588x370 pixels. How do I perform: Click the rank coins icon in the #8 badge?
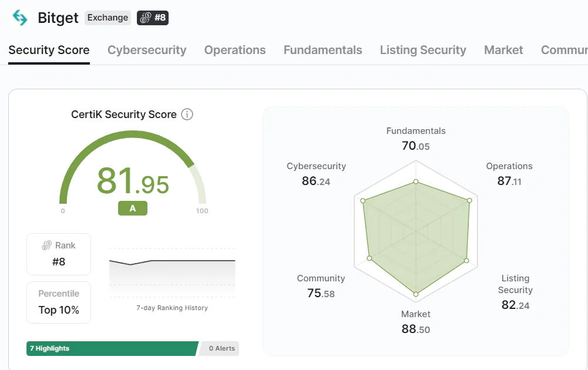coord(146,18)
